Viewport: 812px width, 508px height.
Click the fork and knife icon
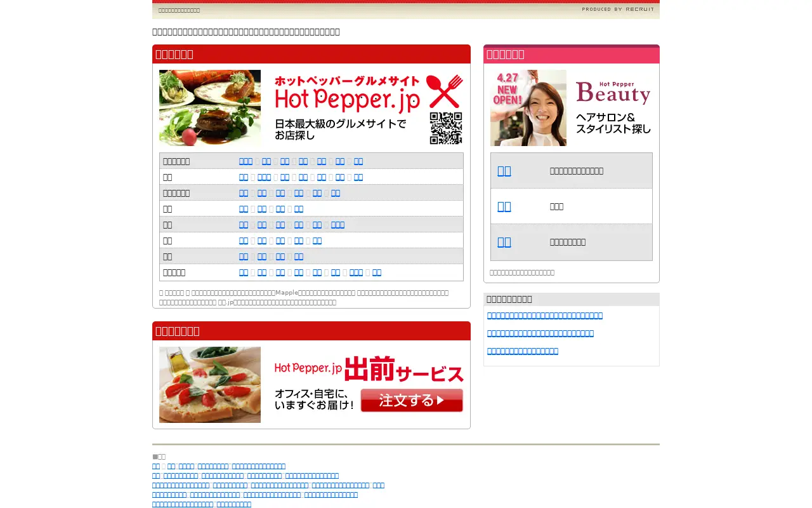(444, 91)
